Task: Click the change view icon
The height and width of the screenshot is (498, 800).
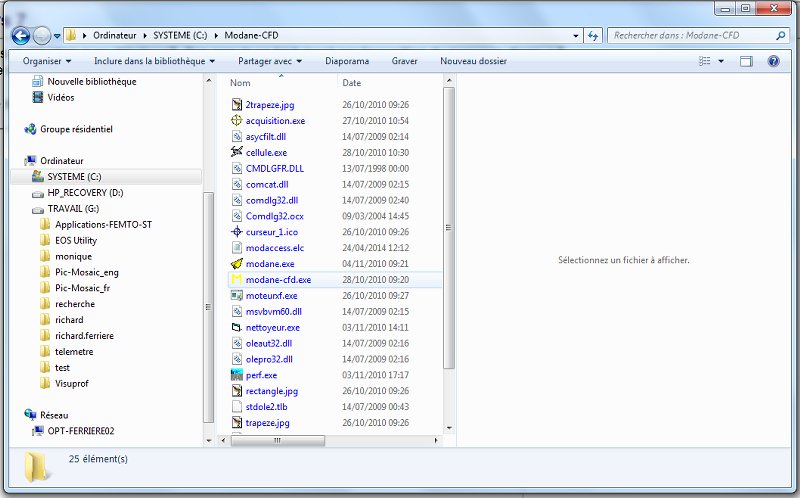Action: 705,61
